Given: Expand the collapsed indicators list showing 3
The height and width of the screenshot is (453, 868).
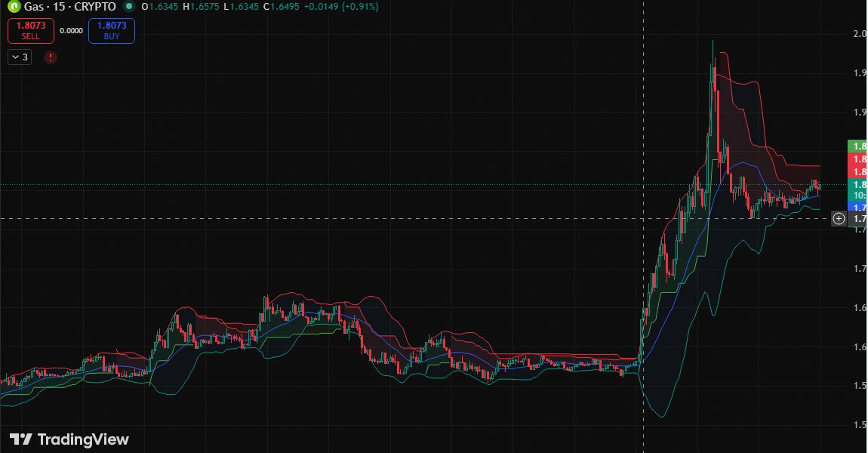Looking at the screenshot, I should [x=20, y=57].
